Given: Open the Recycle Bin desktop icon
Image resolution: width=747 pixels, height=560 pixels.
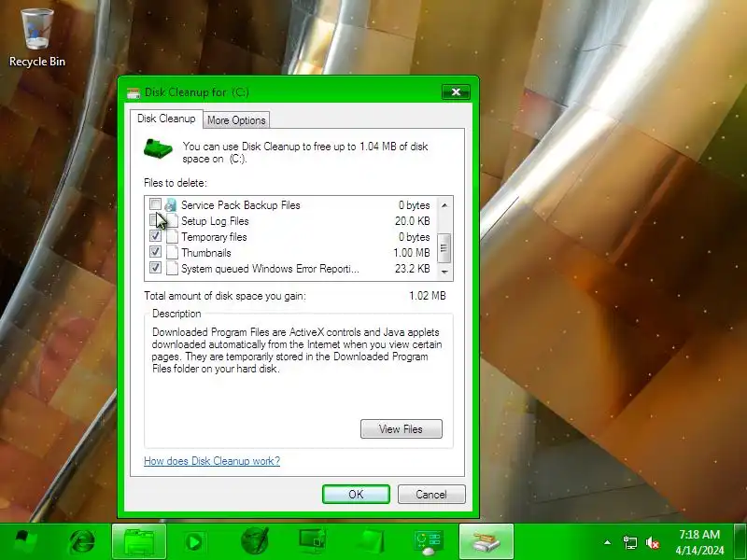Looking at the screenshot, I should click(37, 37).
